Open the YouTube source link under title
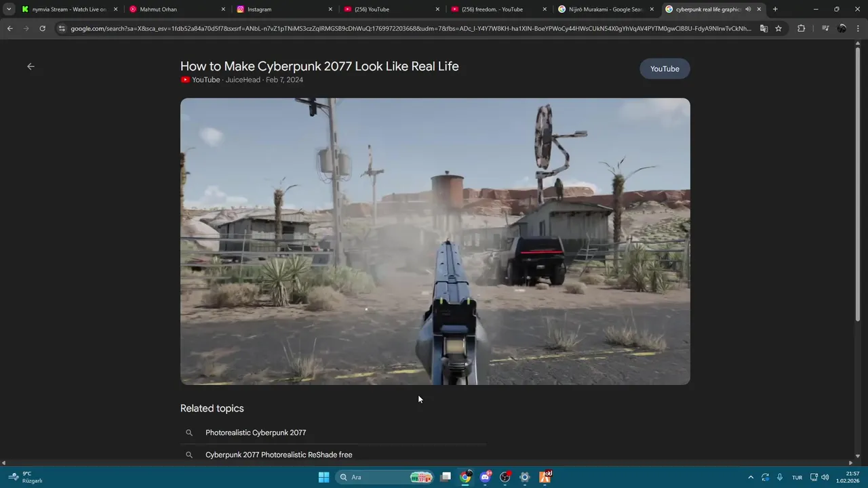 pos(200,80)
